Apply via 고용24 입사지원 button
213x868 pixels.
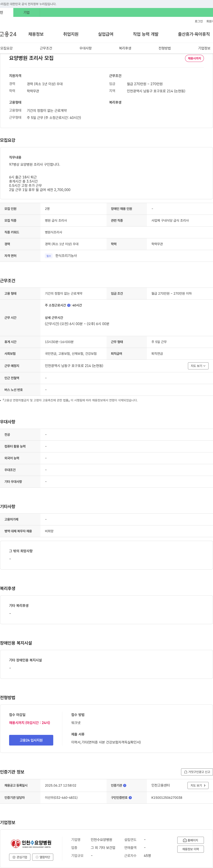tap(31, 740)
